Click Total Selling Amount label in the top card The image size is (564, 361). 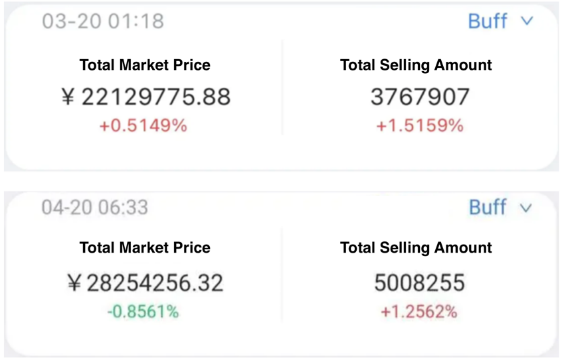(416, 65)
